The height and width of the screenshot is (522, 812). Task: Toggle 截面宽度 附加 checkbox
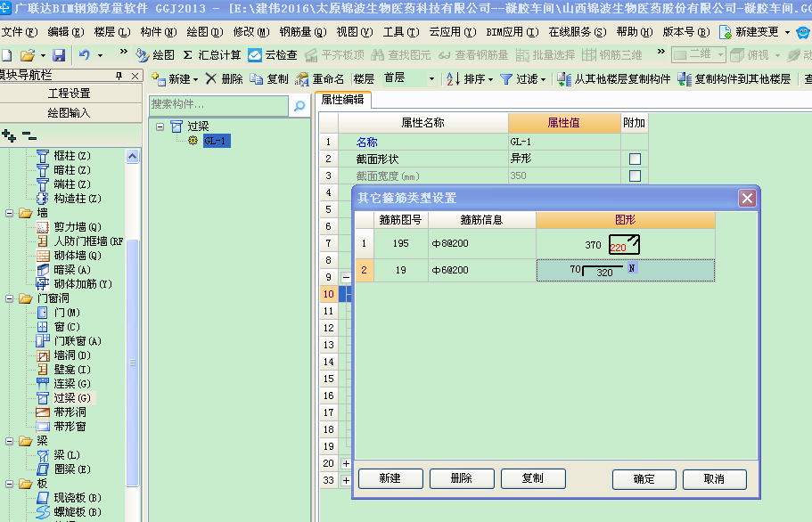[x=635, y=175]
